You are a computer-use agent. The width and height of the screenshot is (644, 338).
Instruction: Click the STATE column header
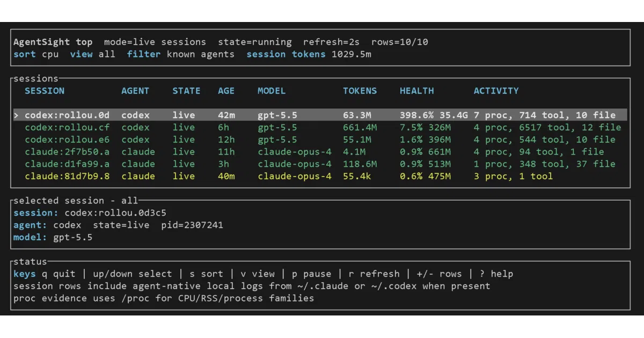click(x=186, y=91)
